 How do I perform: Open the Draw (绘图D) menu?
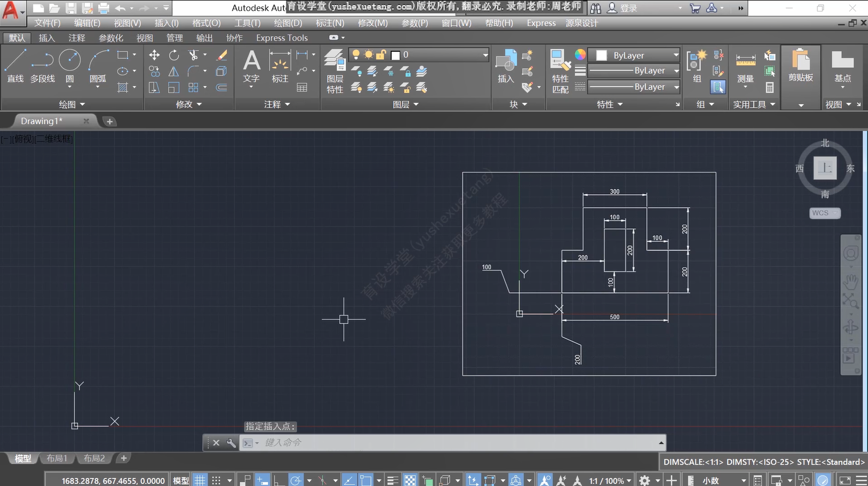point(288,23)
